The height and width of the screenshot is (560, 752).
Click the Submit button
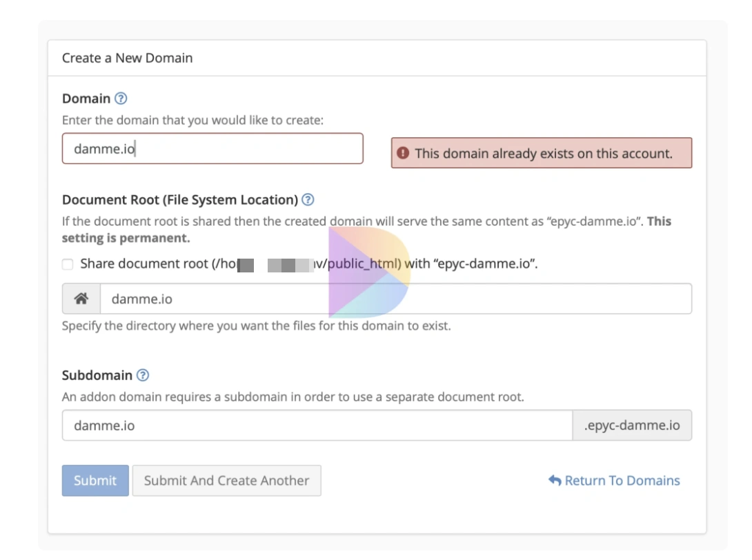[x=95, y=481]
